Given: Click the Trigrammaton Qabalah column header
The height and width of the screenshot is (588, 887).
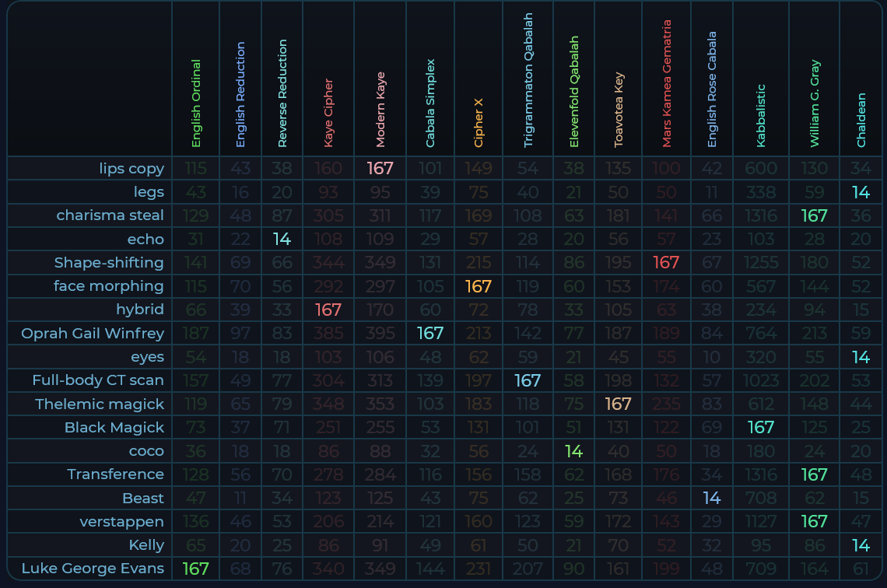Looking at the screenshot, I should [528, 80].
